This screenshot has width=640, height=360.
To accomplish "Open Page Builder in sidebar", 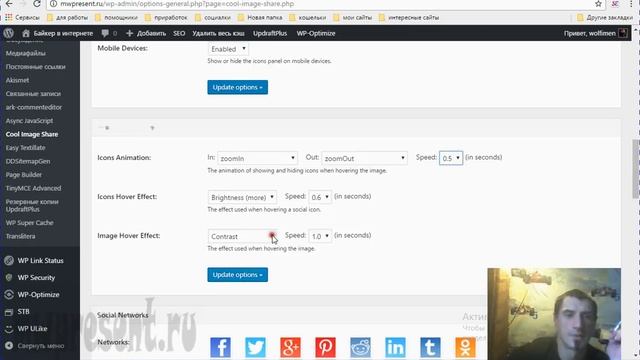I will tap(24, 174).
